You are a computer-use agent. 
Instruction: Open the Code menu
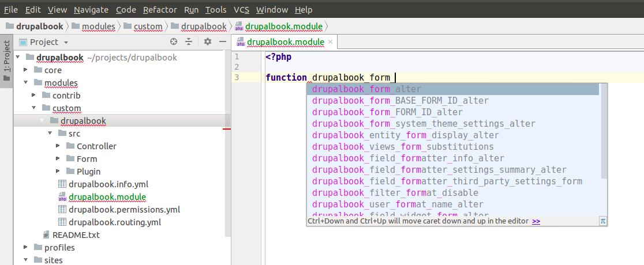pos(126,9)
